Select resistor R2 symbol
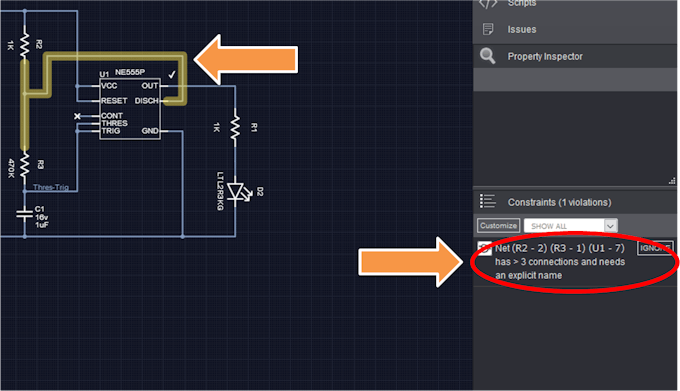This screenshot has height=391, width=680. click(25, 44)
